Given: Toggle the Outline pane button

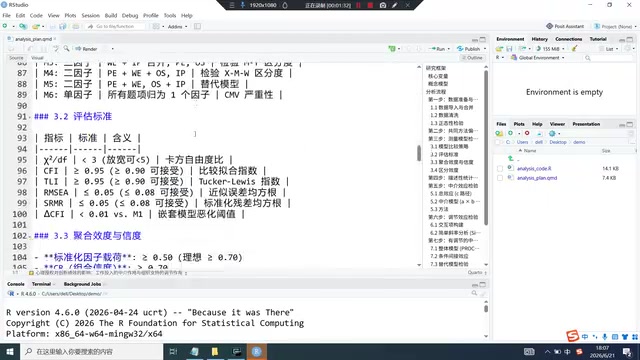Looking at the screenshot, I should pyautogui.click(x=472, y=58).
